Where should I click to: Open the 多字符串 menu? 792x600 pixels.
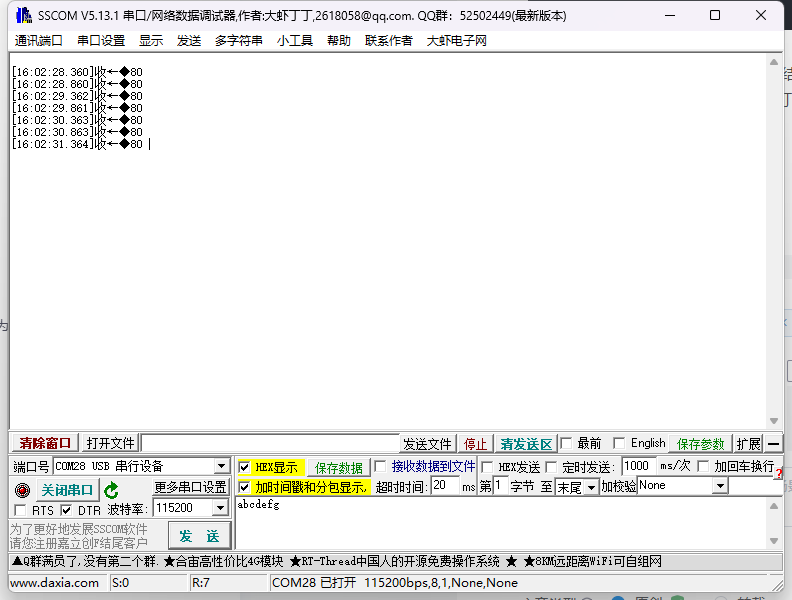click(x=238, y=40)
